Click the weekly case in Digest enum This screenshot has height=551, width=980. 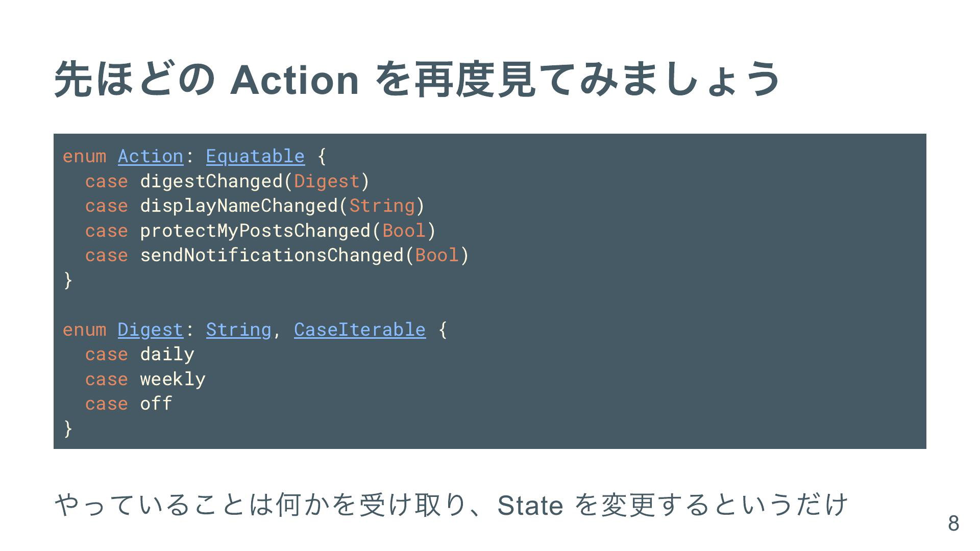(x=173, y=379)
